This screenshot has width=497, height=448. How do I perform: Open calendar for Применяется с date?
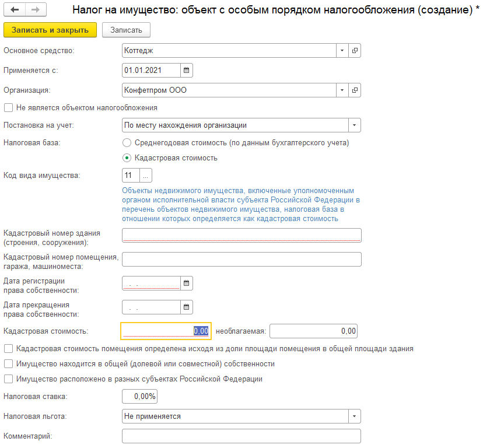[x=187, y=71]
